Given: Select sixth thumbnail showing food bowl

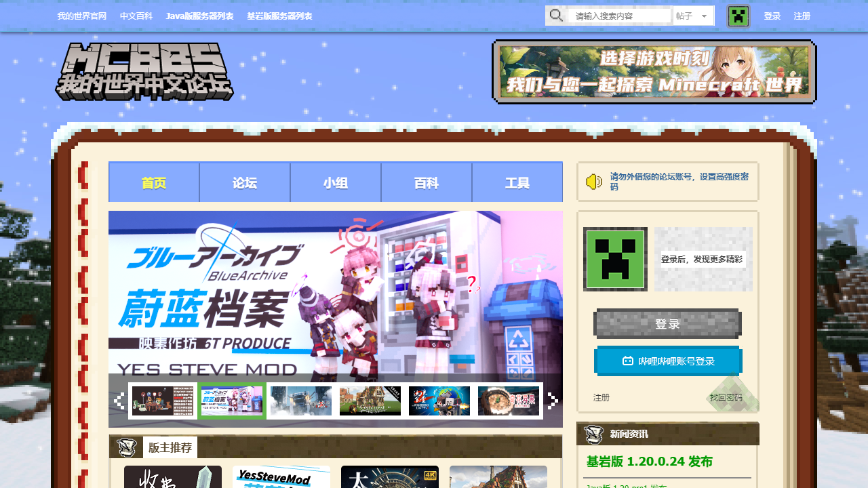Looking at the screenshot, I should (509, 401).
